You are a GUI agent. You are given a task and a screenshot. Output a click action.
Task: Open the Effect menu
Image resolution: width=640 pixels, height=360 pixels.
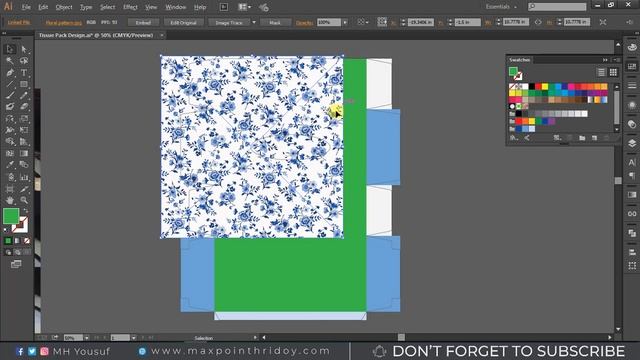(130, 7)
